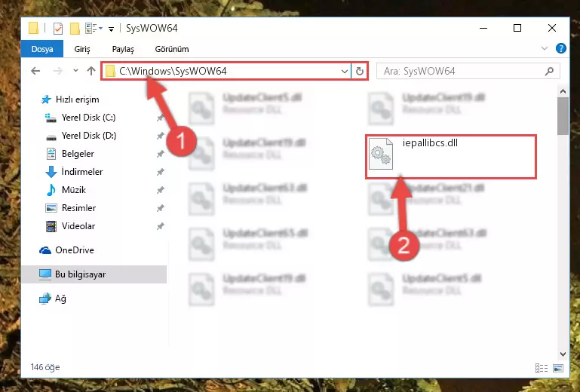The height and width of the screenshot is (392, 580).
Task: Click the Yerel Disk (C:) drive icon
Action: (x=51, y=118)
